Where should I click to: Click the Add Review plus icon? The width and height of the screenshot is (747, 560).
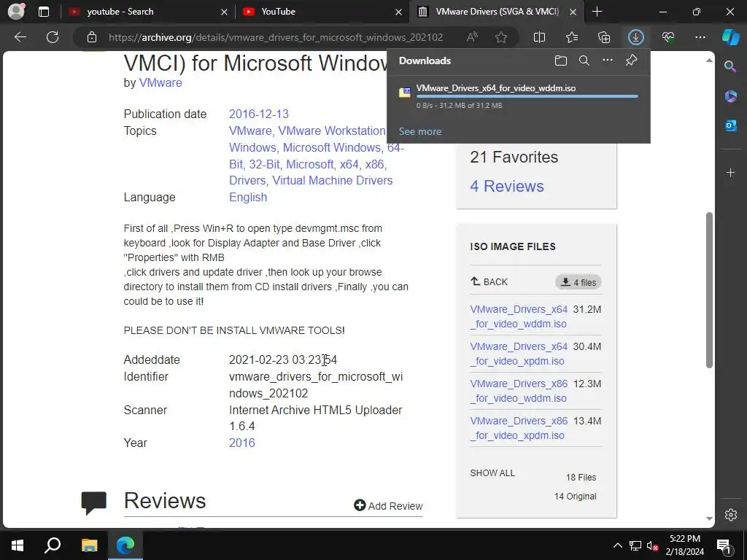pos(360,505)
